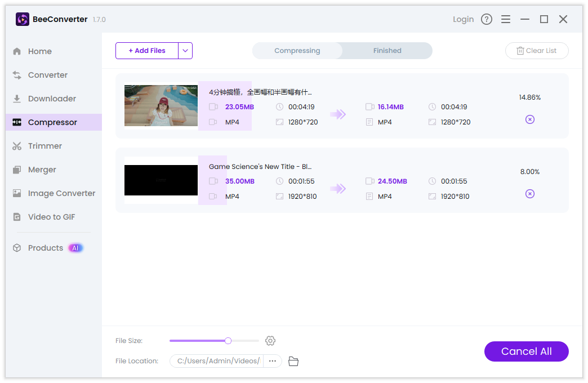Open the help question mark icon
Image resolution: width=588 pixels, height=383 pixels.
point(487,19)
